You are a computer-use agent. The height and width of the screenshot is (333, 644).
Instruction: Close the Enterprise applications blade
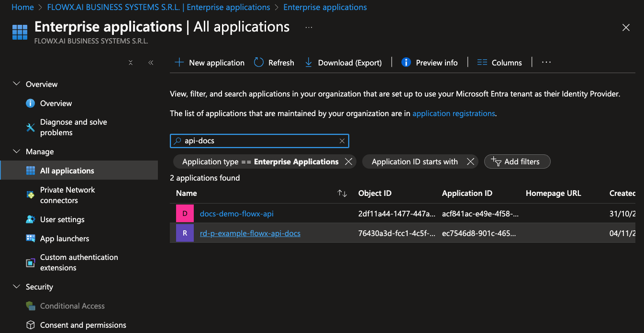pyautogui.click(x=626, y=28)
